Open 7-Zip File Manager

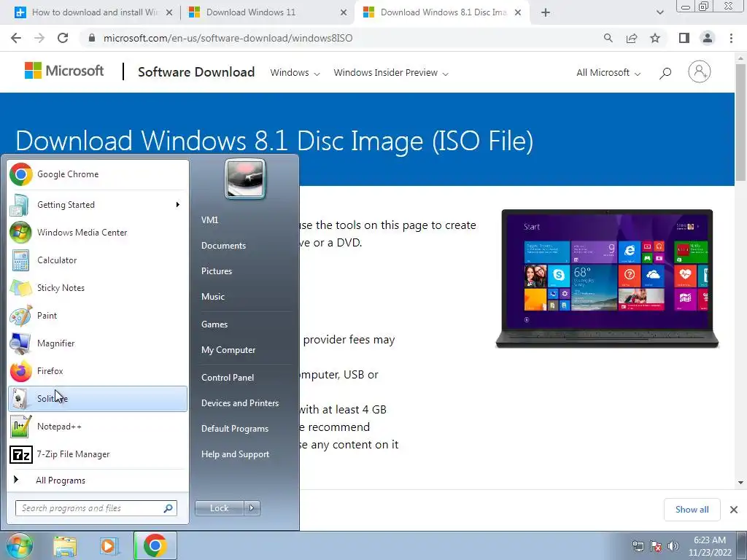[x=98, y=454]
